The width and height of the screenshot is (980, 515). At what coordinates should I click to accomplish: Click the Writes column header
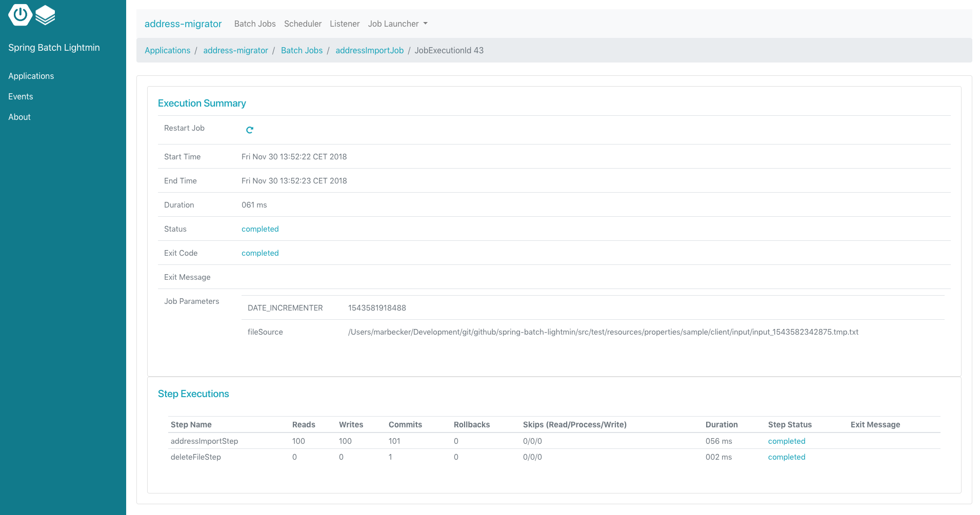351,425
